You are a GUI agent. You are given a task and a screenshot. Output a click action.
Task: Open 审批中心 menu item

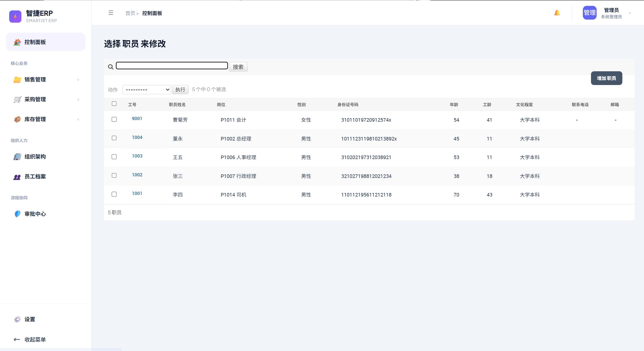[x=46, y=214]
